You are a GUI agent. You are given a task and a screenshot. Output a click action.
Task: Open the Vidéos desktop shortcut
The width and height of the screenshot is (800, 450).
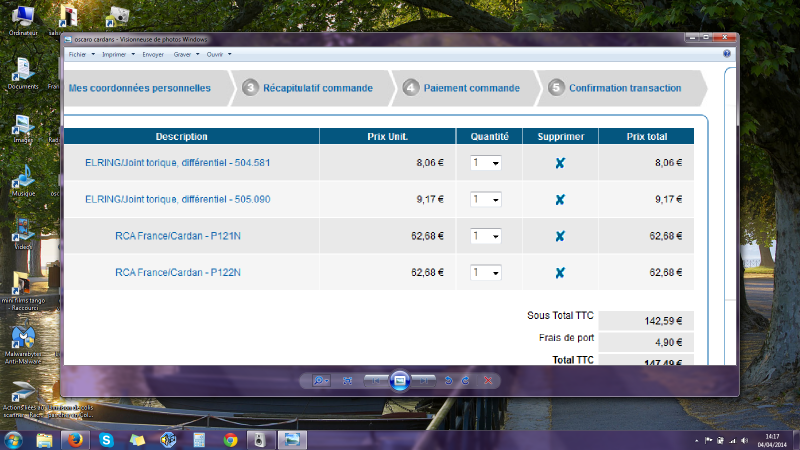23,234
